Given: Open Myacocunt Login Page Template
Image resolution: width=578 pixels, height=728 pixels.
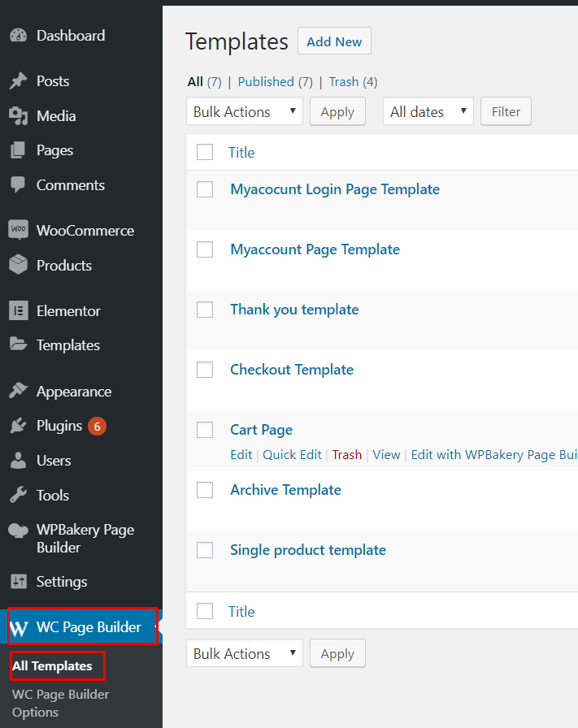Looking at the screenshot, I should [335, 189].
